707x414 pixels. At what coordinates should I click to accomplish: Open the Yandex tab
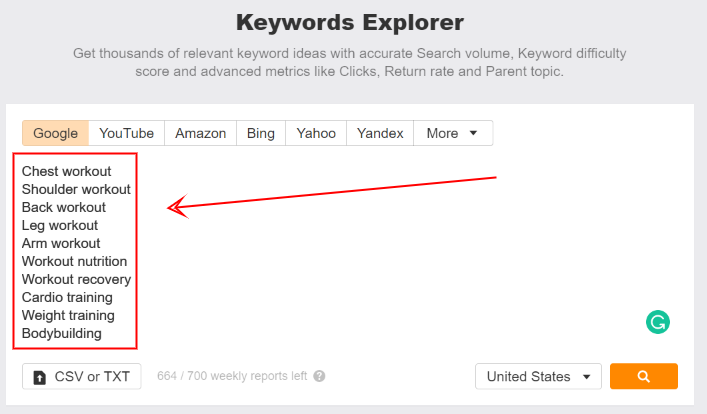380,133
